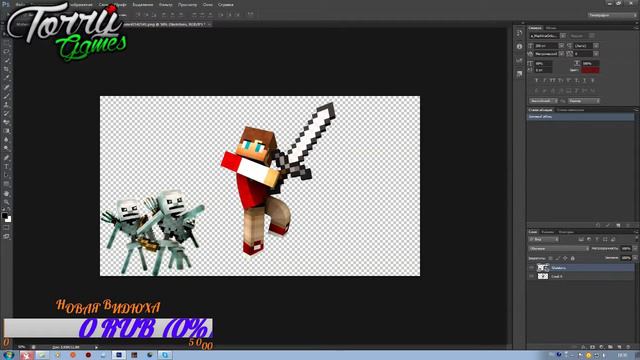The height and width of the screenshot is (360, 640).
Task: Open the Windows Start button
Action: click(9, 355)
